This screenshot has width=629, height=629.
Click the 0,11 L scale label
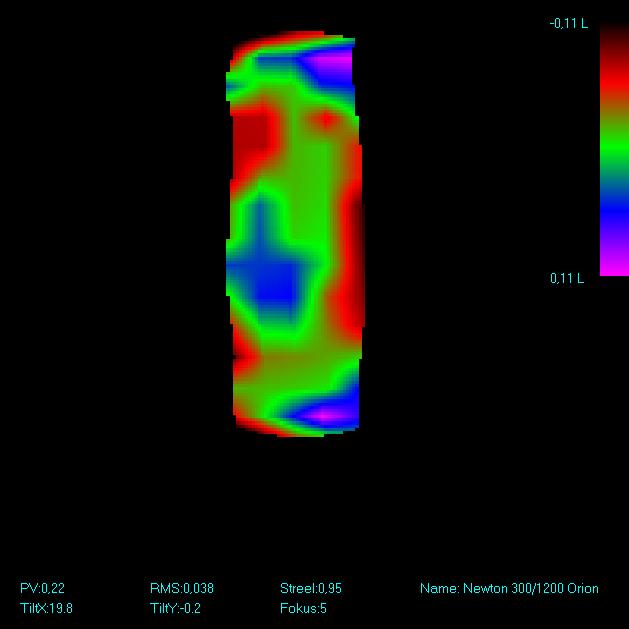(x=567, y=279)
